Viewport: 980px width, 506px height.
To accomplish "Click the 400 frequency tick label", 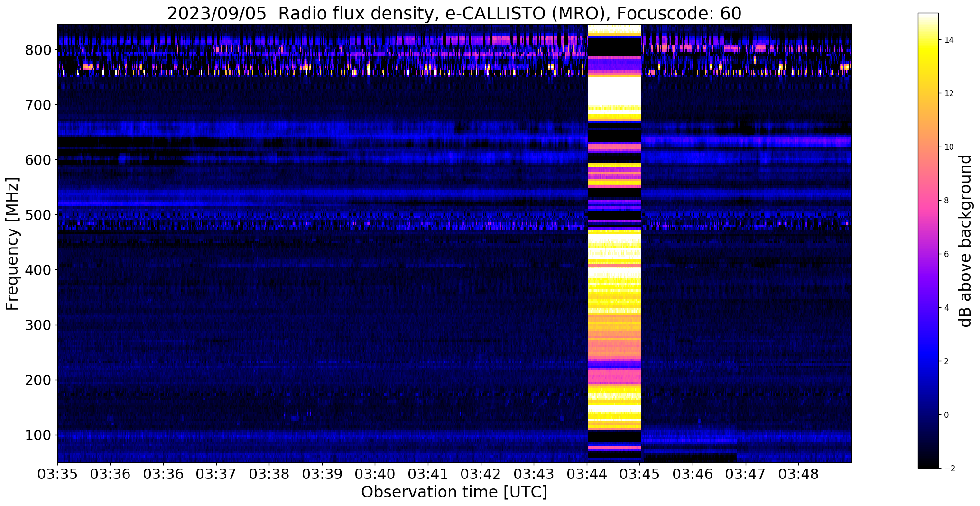I will coord(38,270).
